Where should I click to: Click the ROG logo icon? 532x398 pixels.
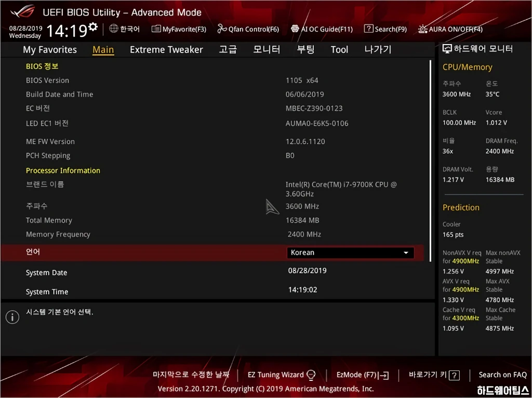tap(23, 11)
